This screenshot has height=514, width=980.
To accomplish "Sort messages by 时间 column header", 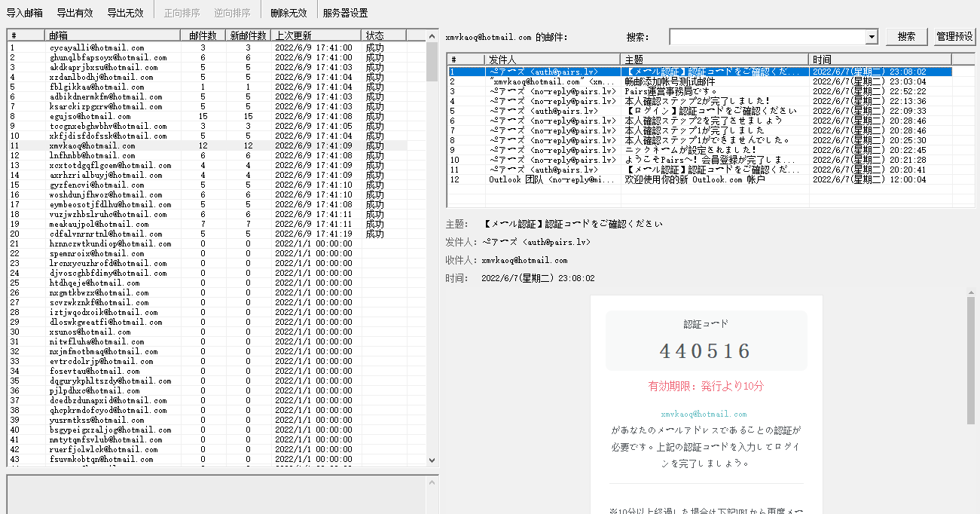I will pyautogui.click(x=880, y=60).
